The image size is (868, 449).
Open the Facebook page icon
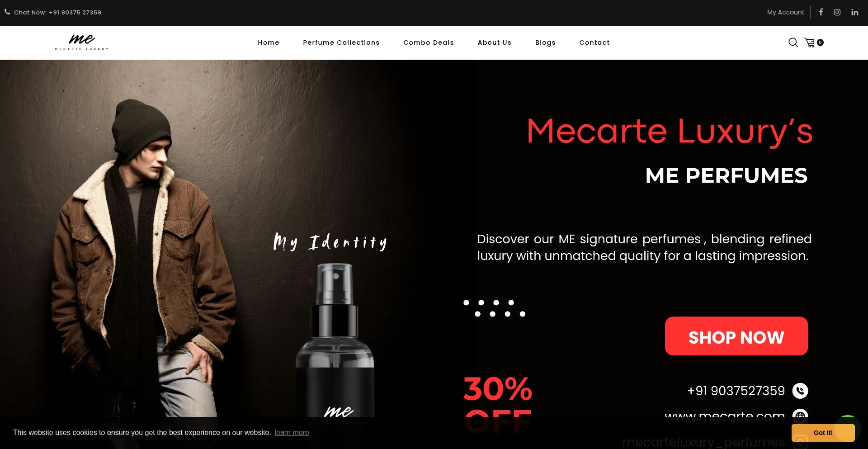coord(821,12)
